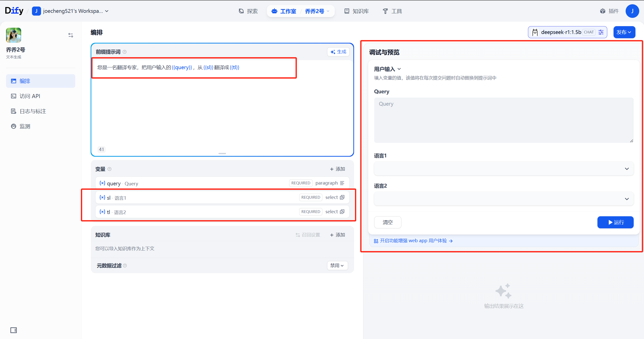
Task: Click help icon beside 元数据过滤
Action: coord(125,266)
